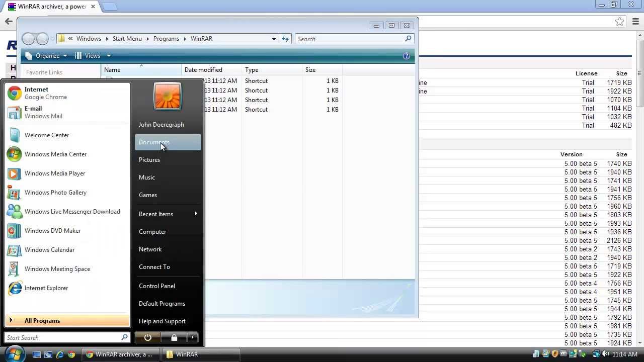Open Documents in Start menu

coord(168,142)
